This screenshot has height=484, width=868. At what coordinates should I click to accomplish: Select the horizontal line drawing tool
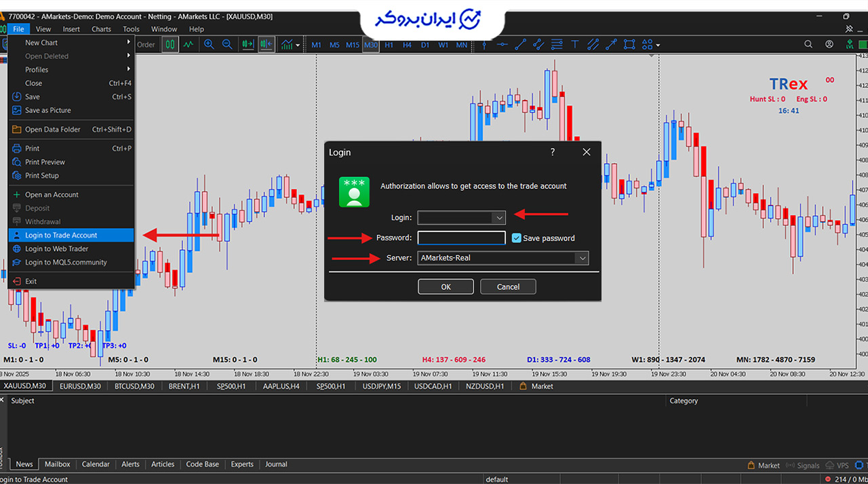502,45
